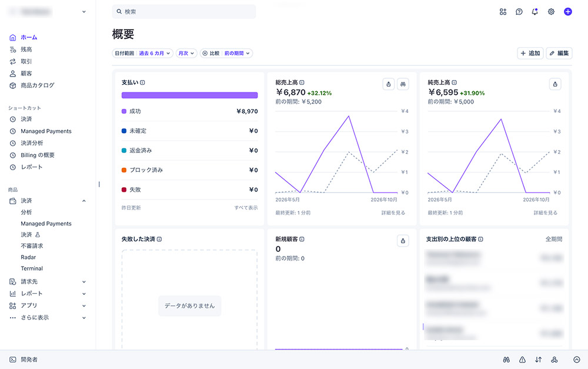Open the 前の期間 comparison dropdown
588x369 pixels.
pyautogui.click(x=238, y=54)
